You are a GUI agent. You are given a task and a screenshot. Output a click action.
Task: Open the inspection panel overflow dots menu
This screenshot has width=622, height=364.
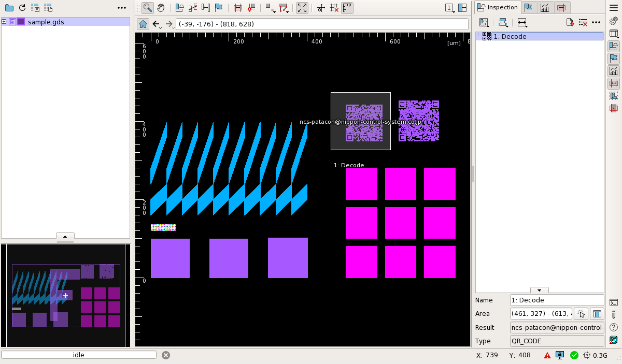(596, 22)
